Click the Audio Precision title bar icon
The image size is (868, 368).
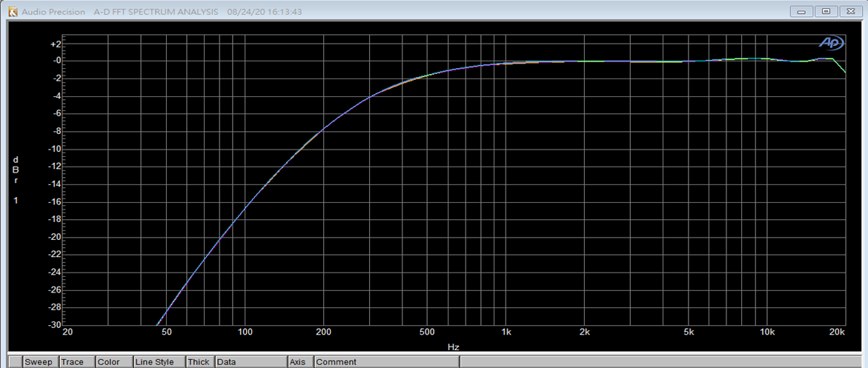(11, 12)
